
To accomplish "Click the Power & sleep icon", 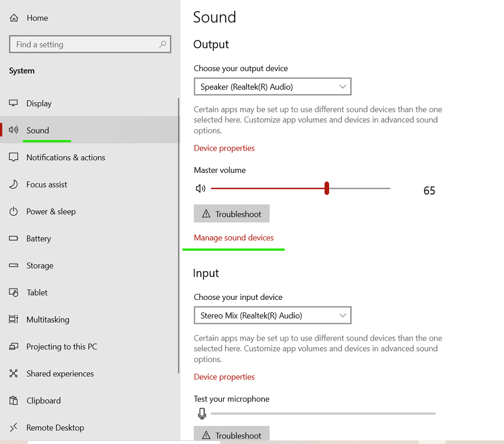I will (14, 212).
